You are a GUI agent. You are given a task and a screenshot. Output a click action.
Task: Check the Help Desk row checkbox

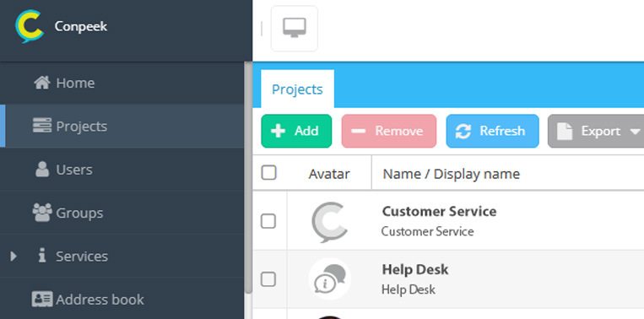[268, 279]
